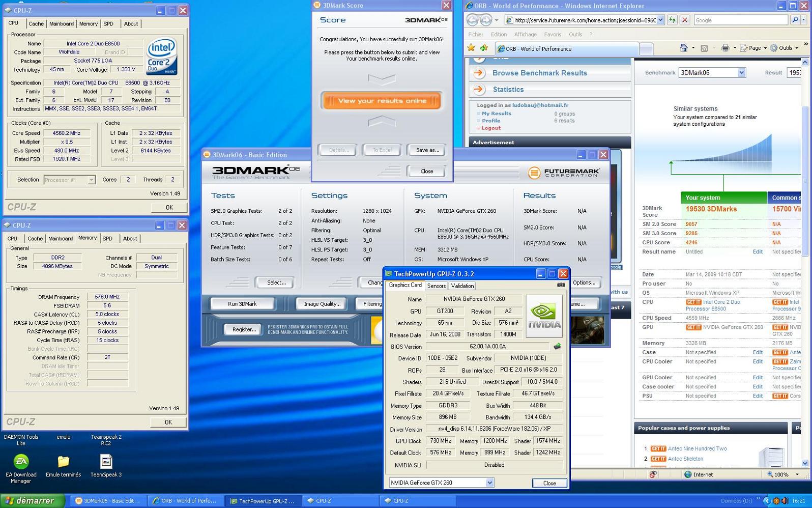812x508 pixels.
Task: Click the Image Quality... button
Action: tap(322, 304)
